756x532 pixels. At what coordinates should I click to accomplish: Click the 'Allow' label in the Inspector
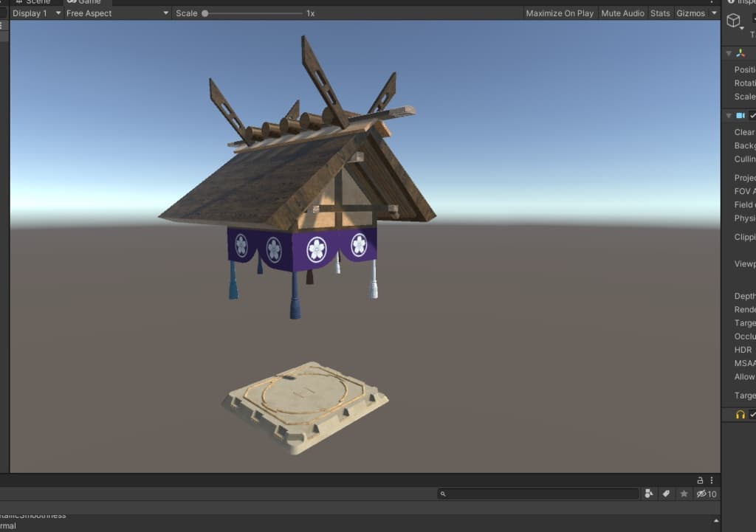coord(745,377)
